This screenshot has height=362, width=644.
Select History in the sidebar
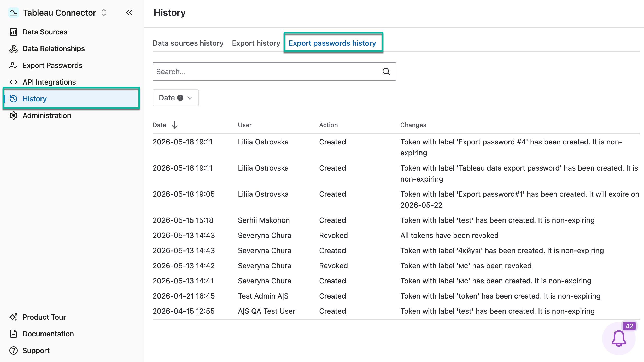click(71, 98)
